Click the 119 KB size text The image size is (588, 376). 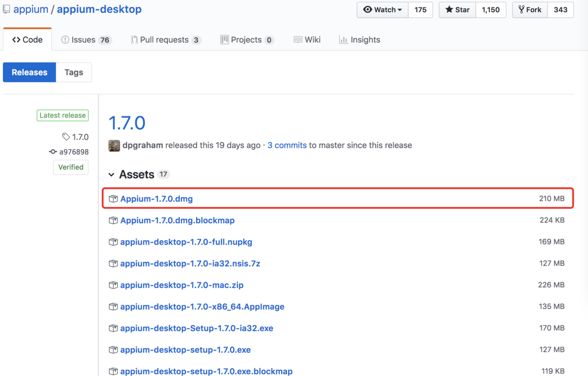553,371
